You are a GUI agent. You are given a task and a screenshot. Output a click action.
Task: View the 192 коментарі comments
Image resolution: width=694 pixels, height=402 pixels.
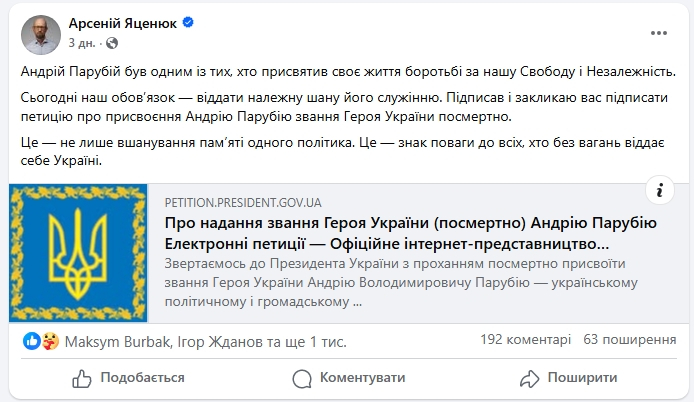[525, 340]
